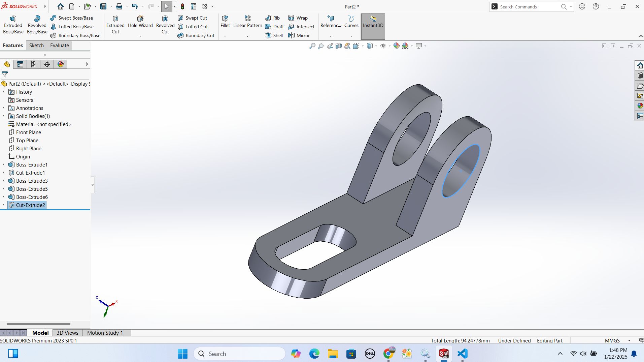644x362 pixels.
Task: Select the Revolved Cut tool
Action: coord(165,25)
